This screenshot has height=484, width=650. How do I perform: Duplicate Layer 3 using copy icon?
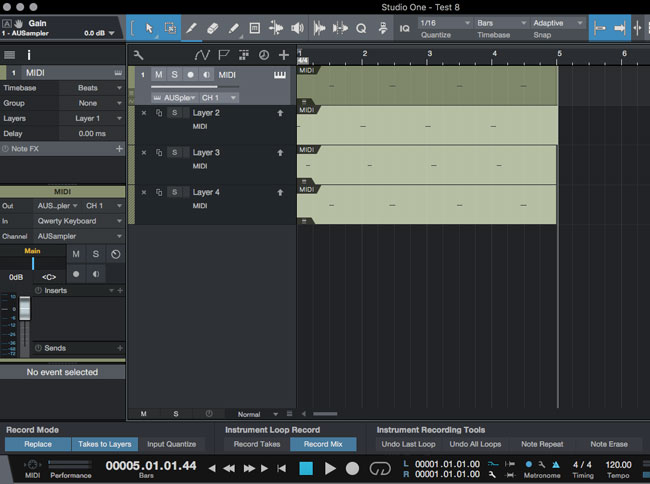click(x=159, y=152)
